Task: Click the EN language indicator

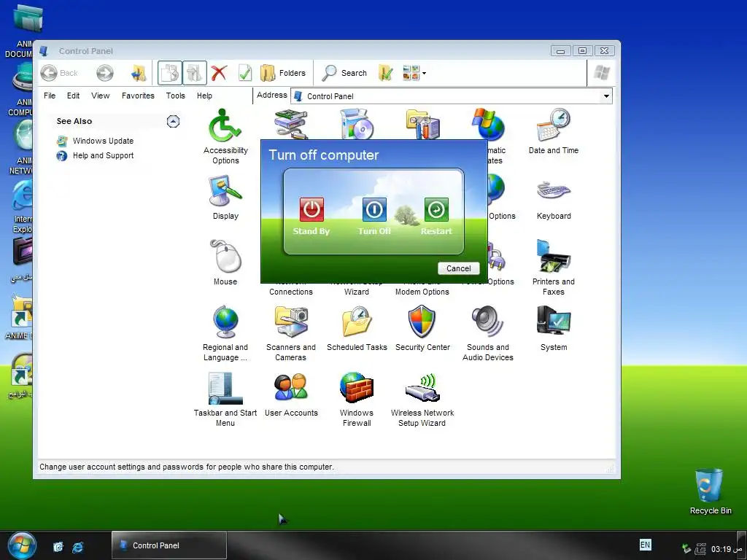Action: pos(645,545)
